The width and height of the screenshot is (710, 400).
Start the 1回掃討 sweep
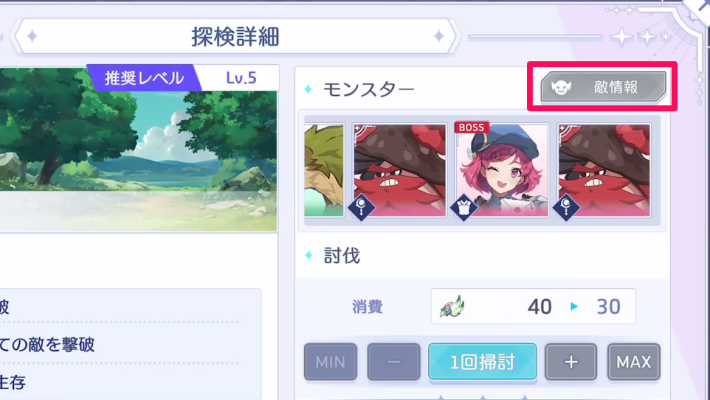(x=483, y=362)
